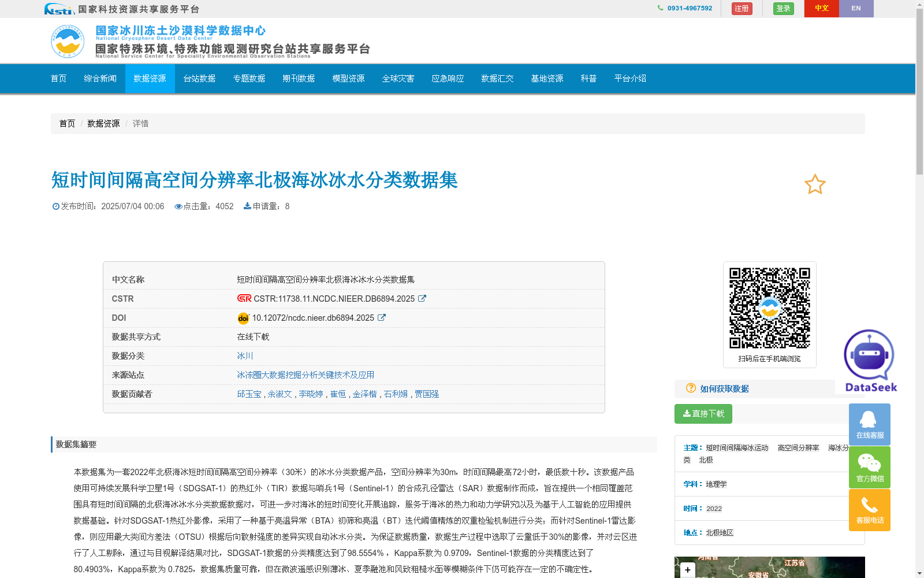The width and height of the screenshot is (924, 578).
Task: Open contributor 李晓婷 link
Action: point(311,394)
